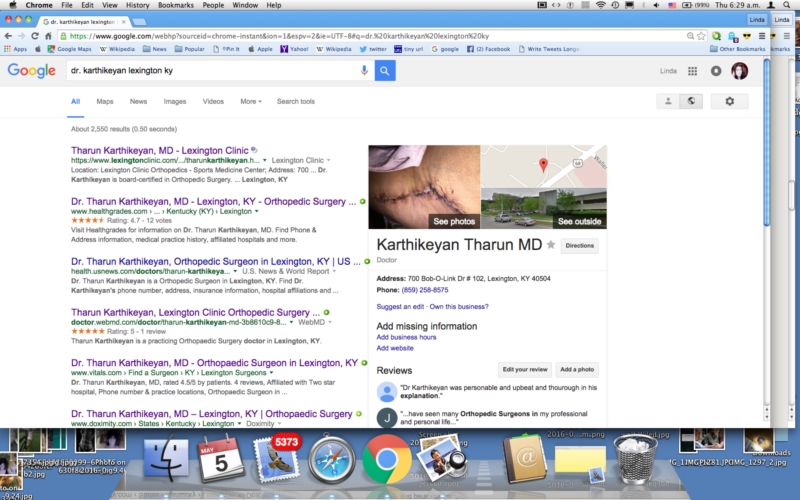Click the blue Google search button
Viewport: 800px width, 500px height.
385,71
